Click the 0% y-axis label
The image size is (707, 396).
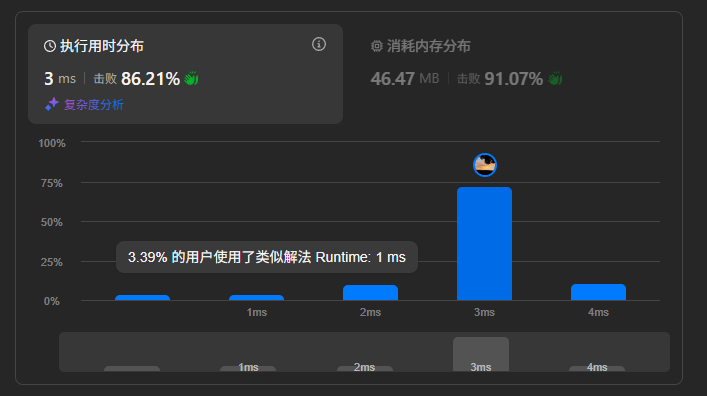tap(52, 301)
